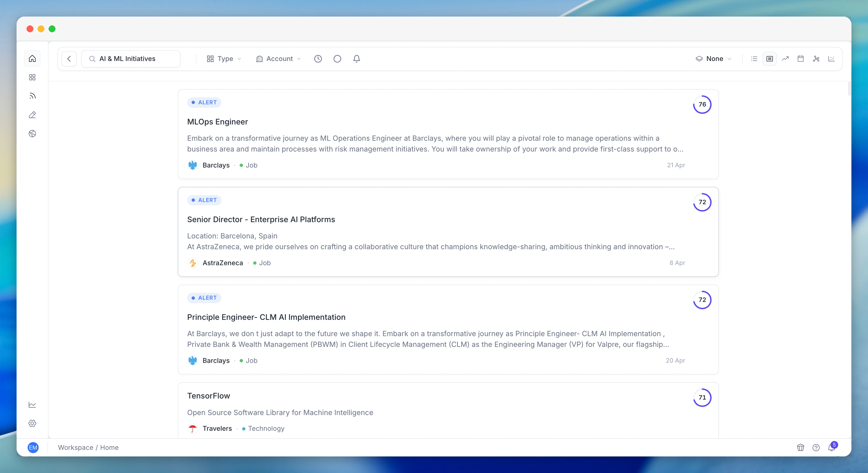Click the TensorFlow description text
The height and width of the screenshot is (473, 868).
tap(280, 412)
